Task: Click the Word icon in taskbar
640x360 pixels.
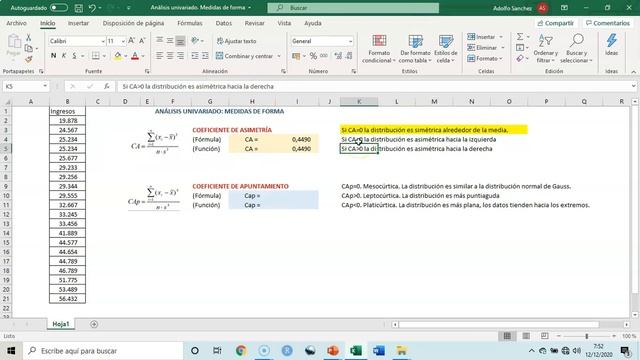Action: pyautogui.click(x=379, y=351)
